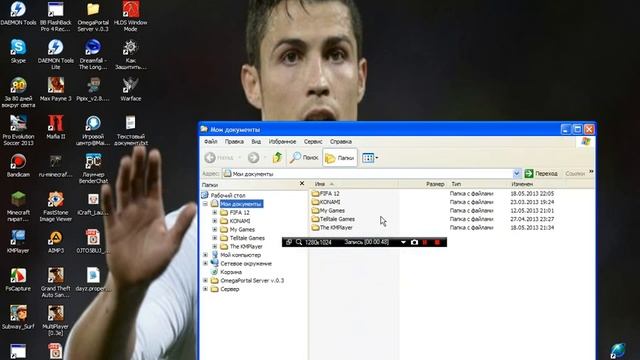640x360 pixels.
Task: Open the Справка menu
Action: coord(341,142)
